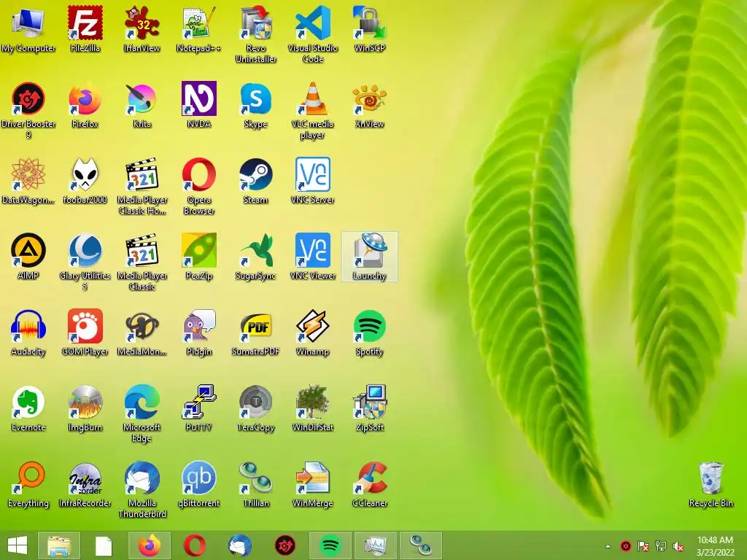Click the Trillian taskbar button
Viewport: 747px width, 560px height.
click(421, 545)
